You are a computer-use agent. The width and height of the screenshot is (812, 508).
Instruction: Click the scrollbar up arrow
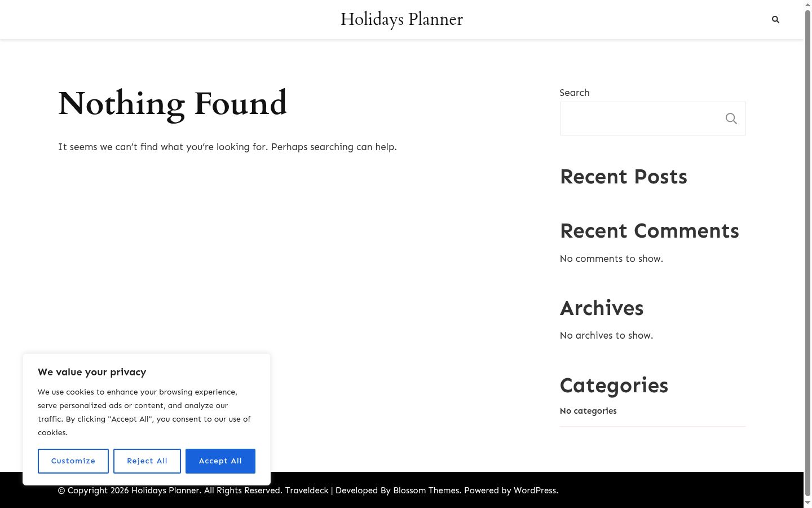tap(807, 5)
